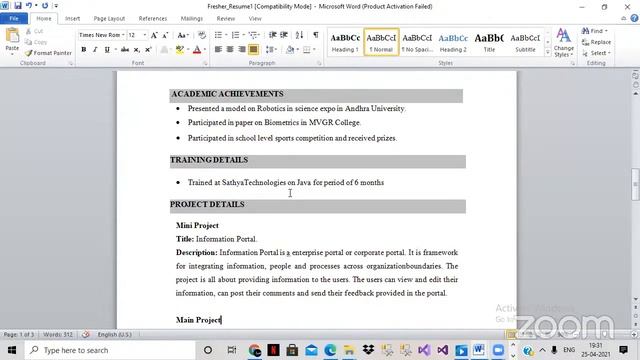This screenshot has height=360, width=640.
Task: Expand the Styles gallery
Action: click(548, 52)
